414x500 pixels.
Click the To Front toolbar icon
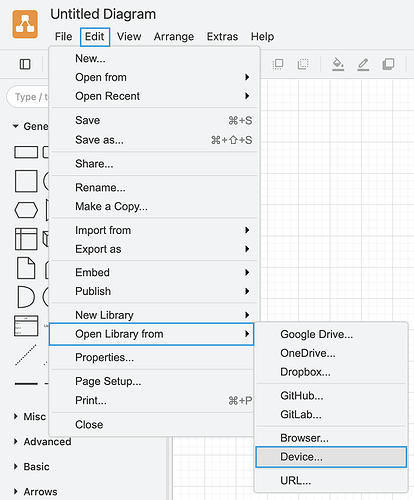coord(278,64)
